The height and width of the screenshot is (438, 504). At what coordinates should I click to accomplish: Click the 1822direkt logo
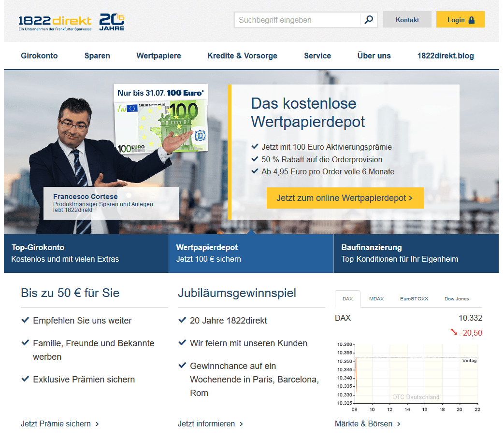point(55,23)
